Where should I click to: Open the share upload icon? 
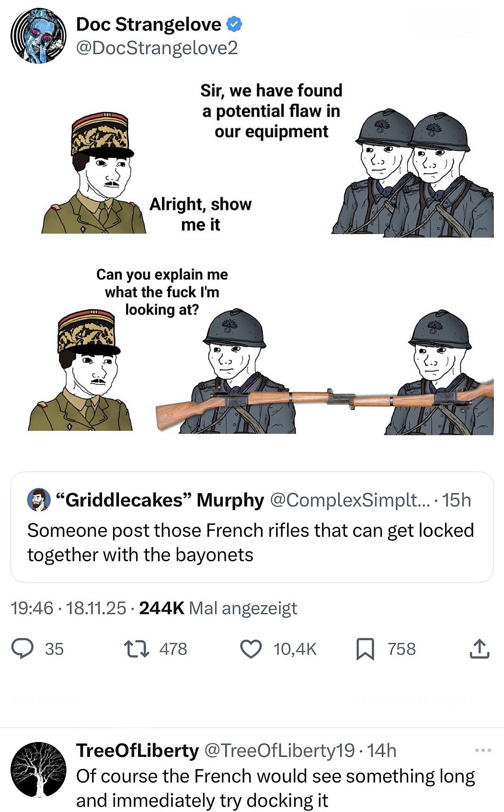click(x=479, y=649)
